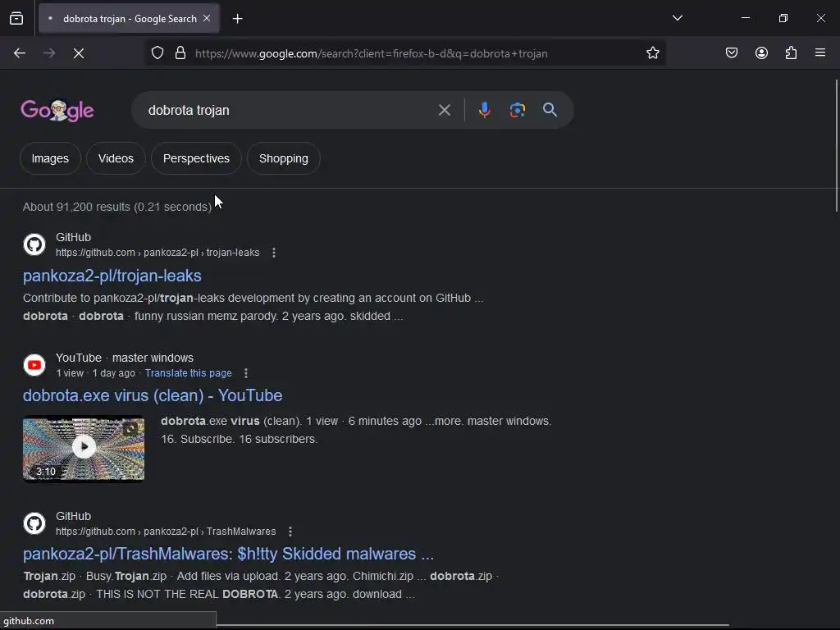
Task: Search by image with Lens icon
Action: (x=518, y=110)
